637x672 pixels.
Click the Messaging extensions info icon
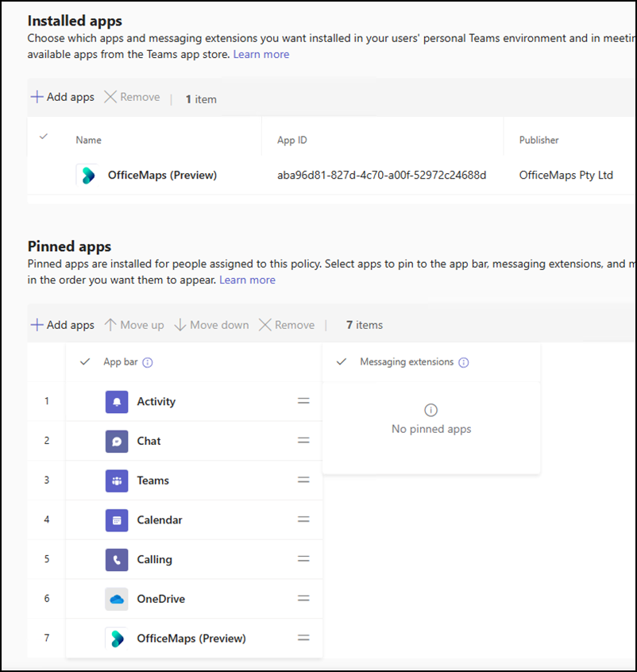point(463,362)
